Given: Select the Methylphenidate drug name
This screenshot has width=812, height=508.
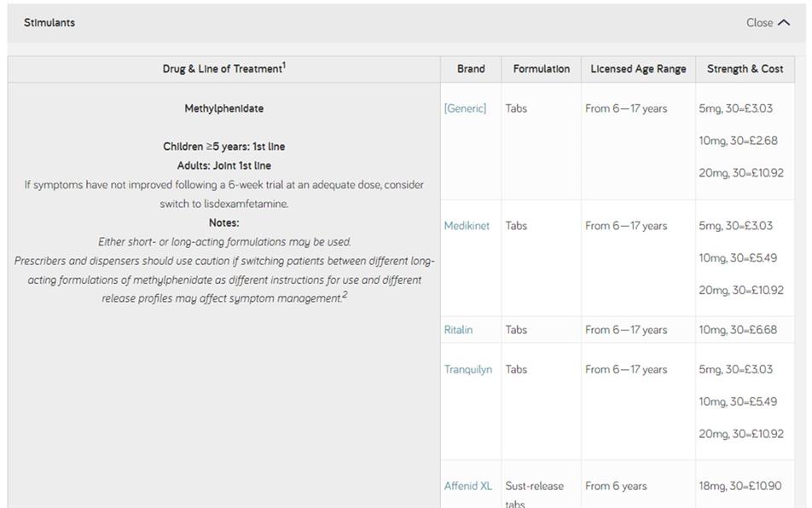Looking at the screenshot, I should [x=226, y=107].
